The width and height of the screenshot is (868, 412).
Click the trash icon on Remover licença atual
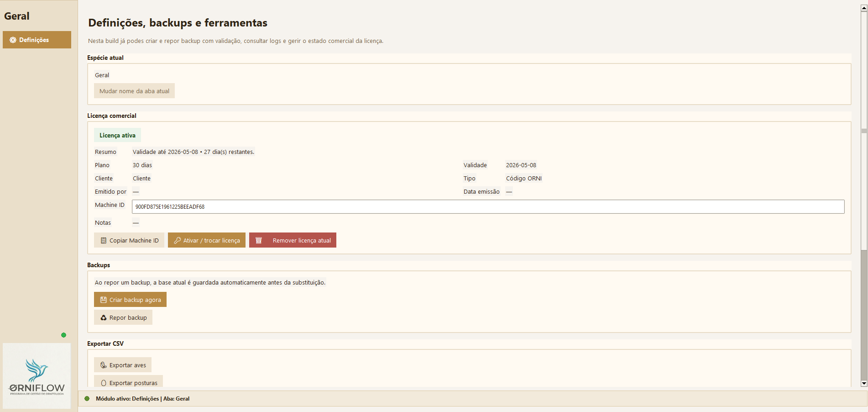pyautogui.click(x=259, y=241)
